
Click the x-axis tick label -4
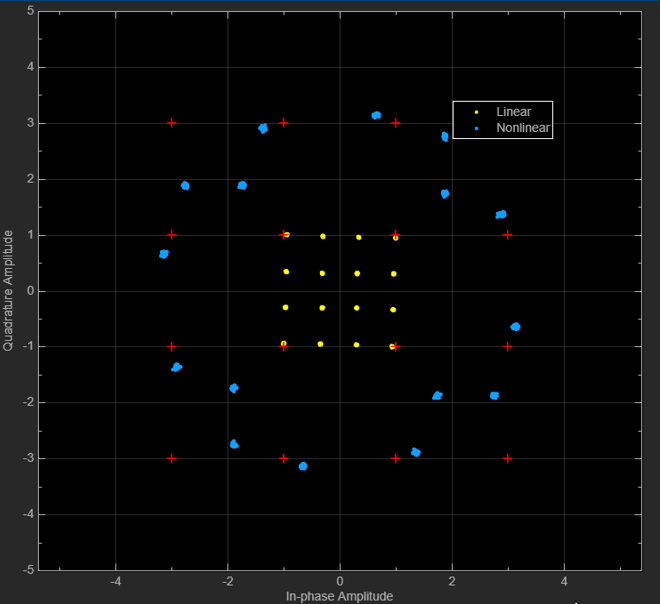pyautogui.click(x=116, y=581)
